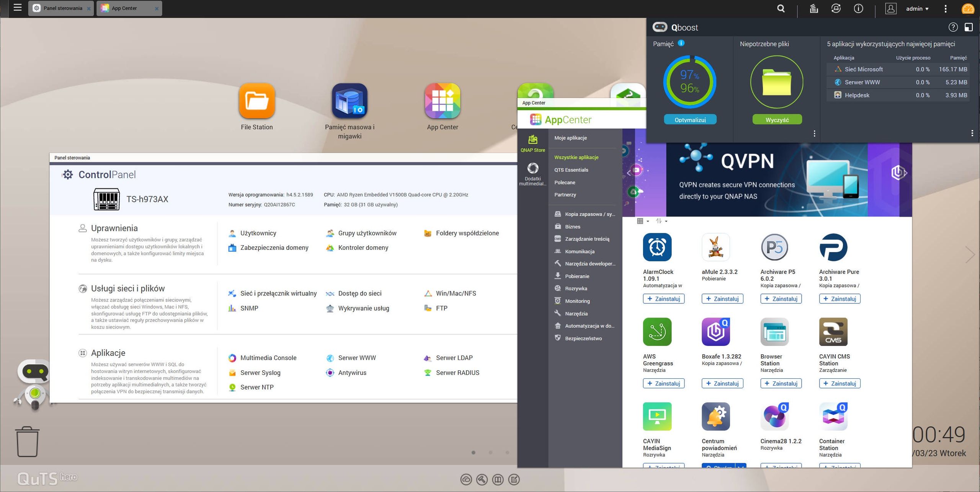This screenshot has height=492, width=980.
Task: Open the Niepotrzebne pliki three-dot options
Action: (x=814, y=134)
